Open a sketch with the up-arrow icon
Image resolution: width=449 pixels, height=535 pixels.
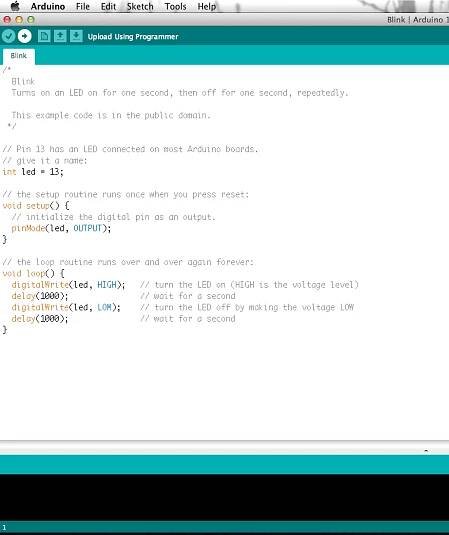click(60, 36)
